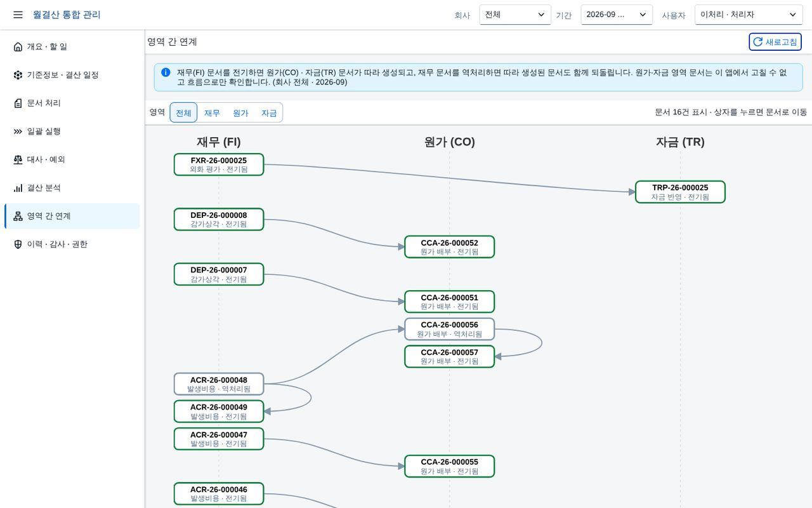
Task: Click the 새로고침 refresh button
Action: (775, 42)
